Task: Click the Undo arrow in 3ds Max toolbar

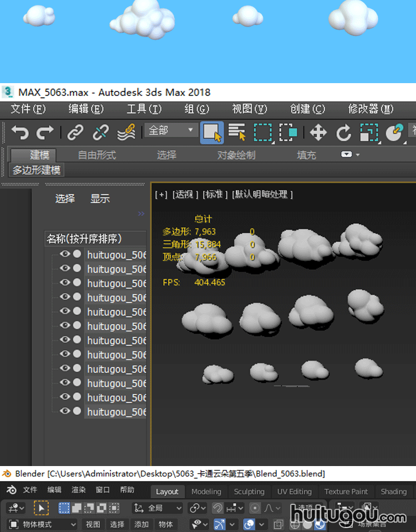Action: (x=20, y=132)
